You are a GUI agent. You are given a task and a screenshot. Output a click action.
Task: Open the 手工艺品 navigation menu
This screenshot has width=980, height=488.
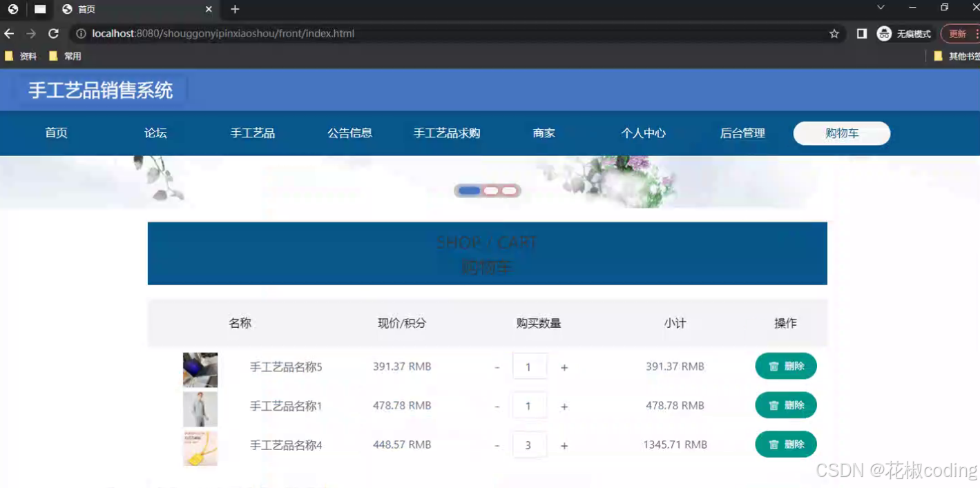tap(253, 133)
